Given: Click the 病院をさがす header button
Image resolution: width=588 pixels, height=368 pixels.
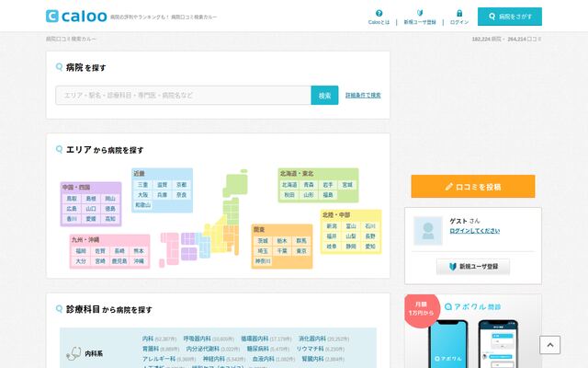Looking at the screenshot, I should (x=510, y=17).
